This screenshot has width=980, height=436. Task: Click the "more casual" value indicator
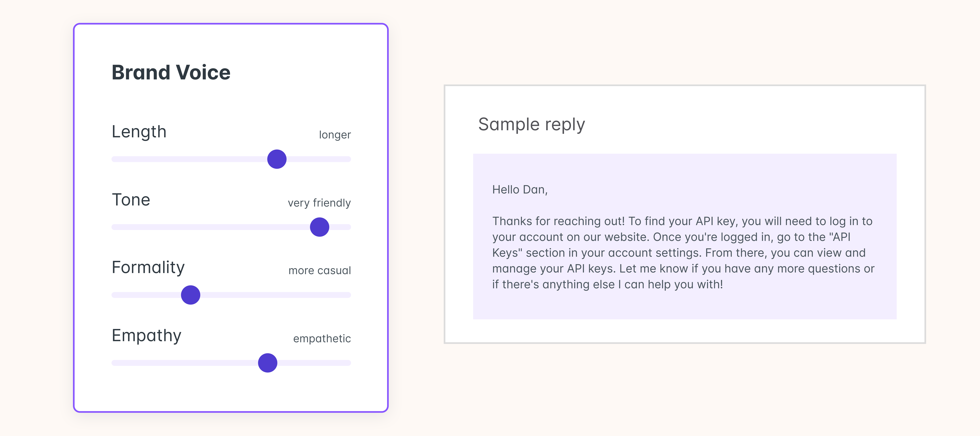320,270
